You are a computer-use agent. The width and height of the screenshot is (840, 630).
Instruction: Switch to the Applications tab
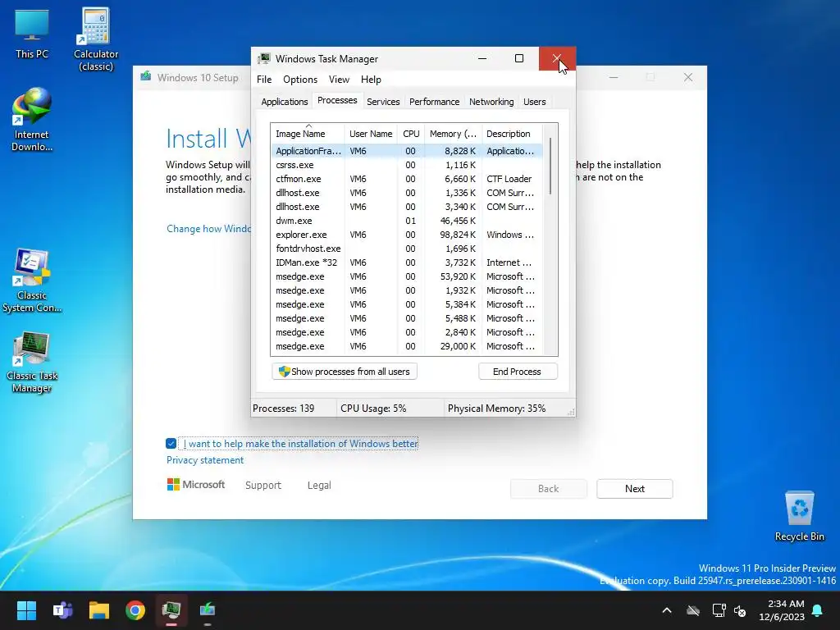click(x=285, y=102)
